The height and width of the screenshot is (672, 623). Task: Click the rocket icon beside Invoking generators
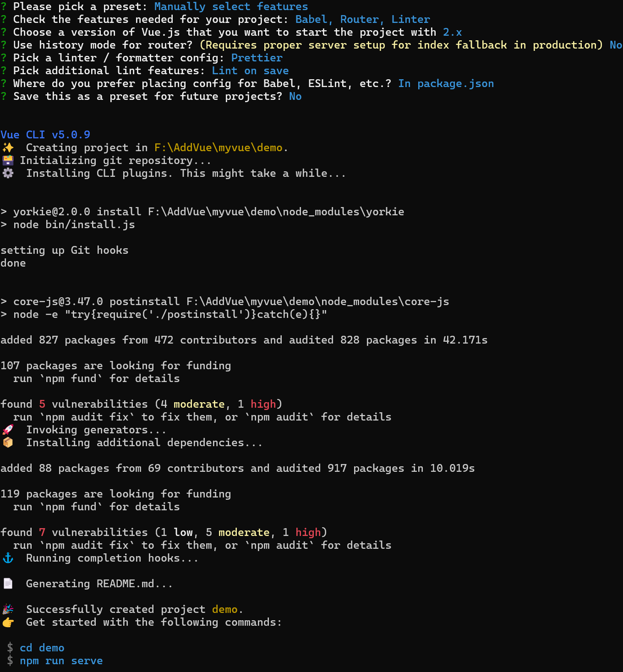coord(8,430)
